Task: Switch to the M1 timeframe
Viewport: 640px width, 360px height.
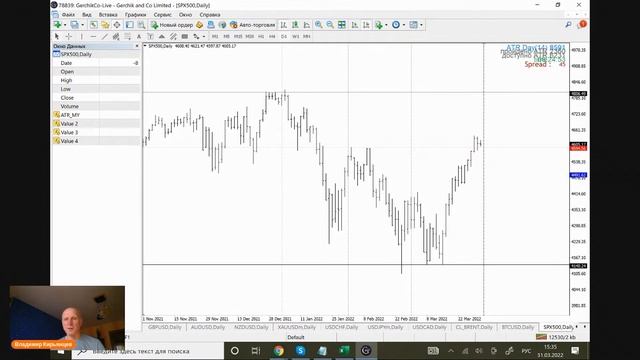Action: coord(215,36)
